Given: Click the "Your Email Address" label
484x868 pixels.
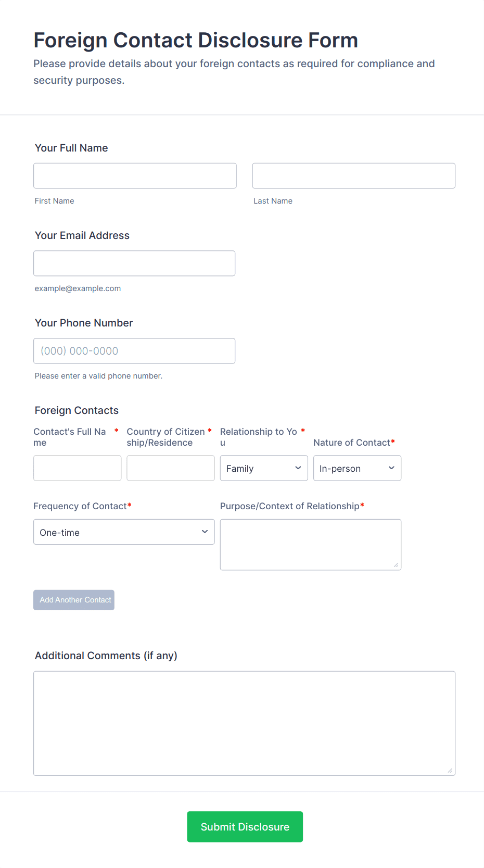Looking at the screenshot, I should coord(82,235).
